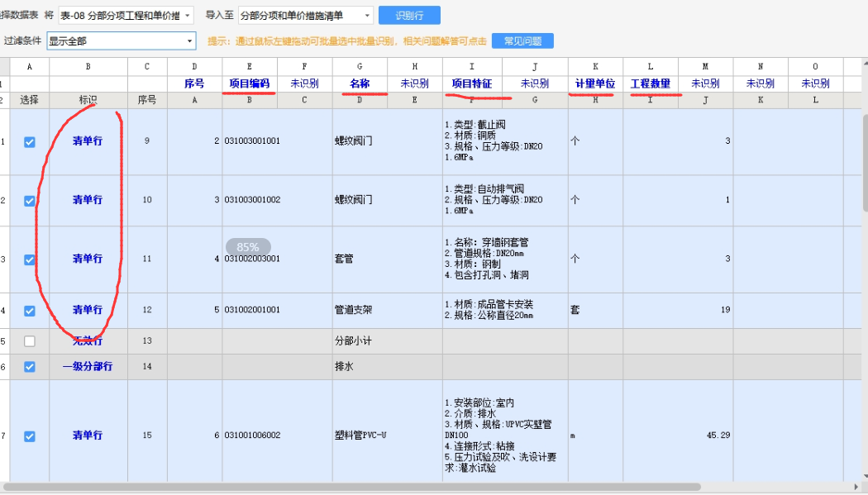Click the 截止阀 feature description cell
Image resolution: width=868 pixels, height=495 pixels.
coord(505,141)
